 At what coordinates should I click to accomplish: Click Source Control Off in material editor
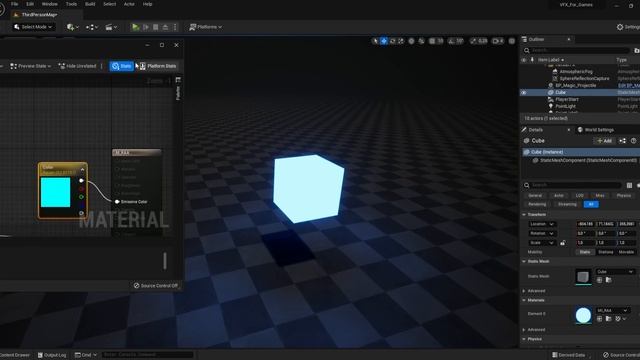point(156,286)
